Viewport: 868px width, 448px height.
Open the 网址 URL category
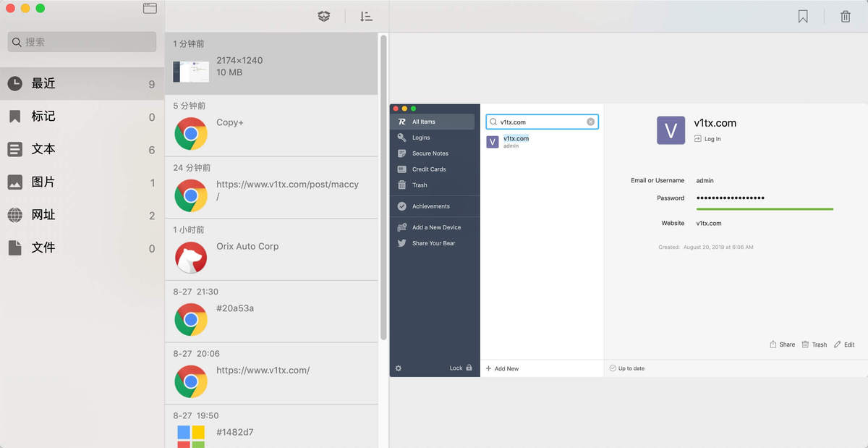(82, 215)
